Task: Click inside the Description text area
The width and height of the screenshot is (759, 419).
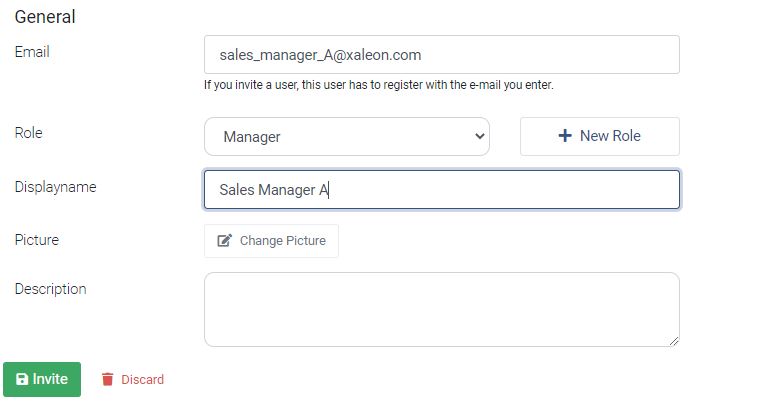Action: coord(441,309)
